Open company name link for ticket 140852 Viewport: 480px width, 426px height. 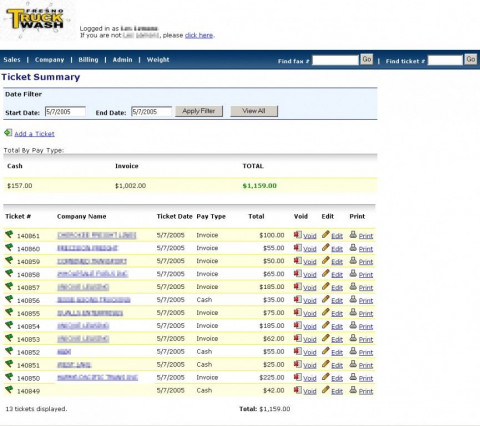coord(64,352)
